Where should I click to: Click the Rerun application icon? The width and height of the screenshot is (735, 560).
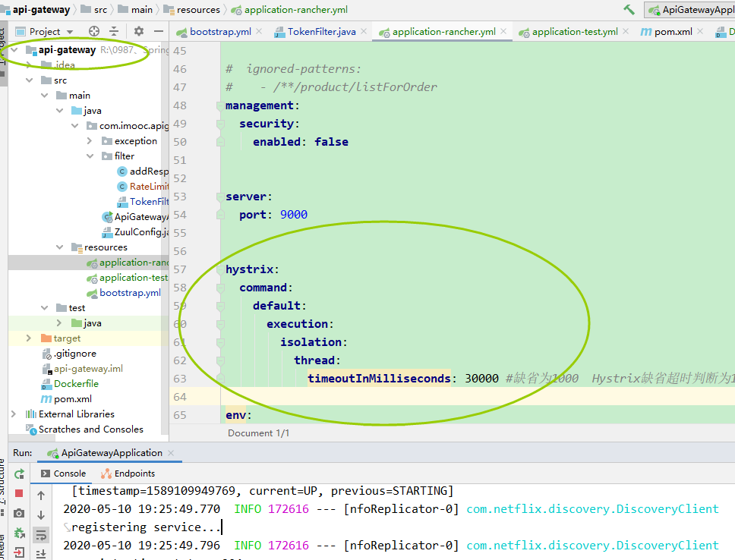[19, 473]
